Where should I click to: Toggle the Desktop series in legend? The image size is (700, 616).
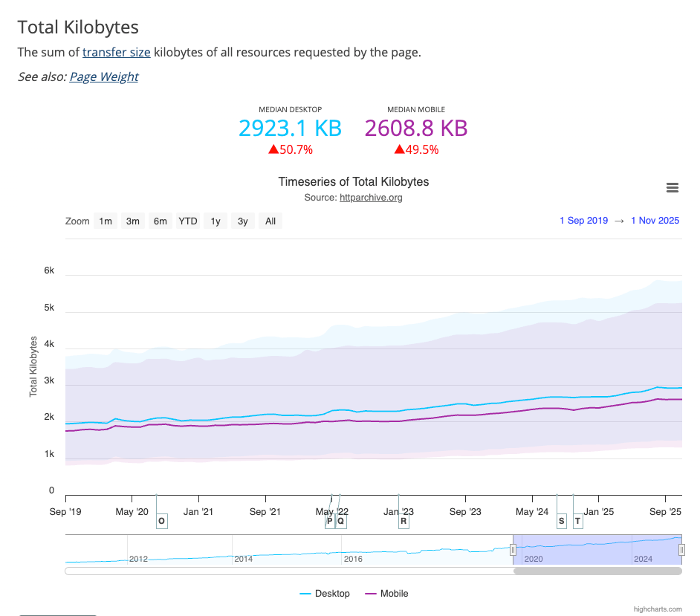tap(325, 594)
